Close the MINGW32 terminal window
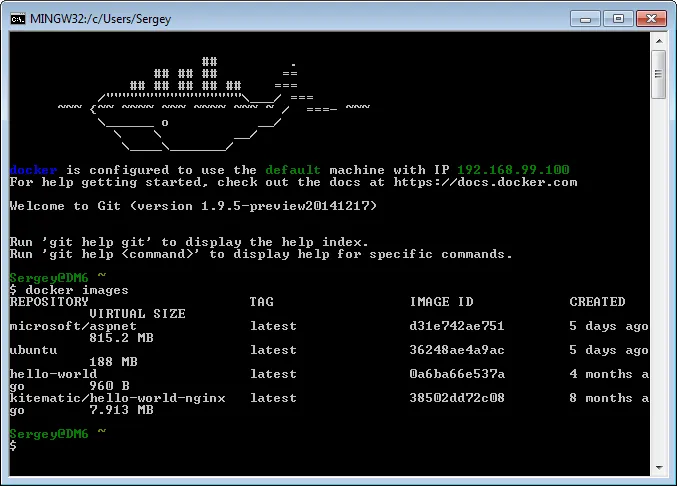This screenshot has width=677, height=486. (652, 19)
